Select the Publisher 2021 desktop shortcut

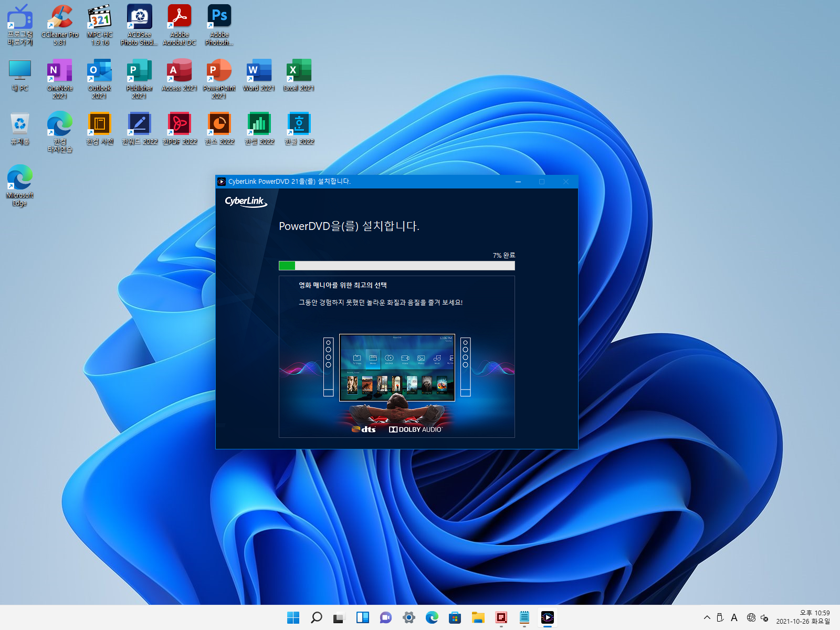coord(139,79)
